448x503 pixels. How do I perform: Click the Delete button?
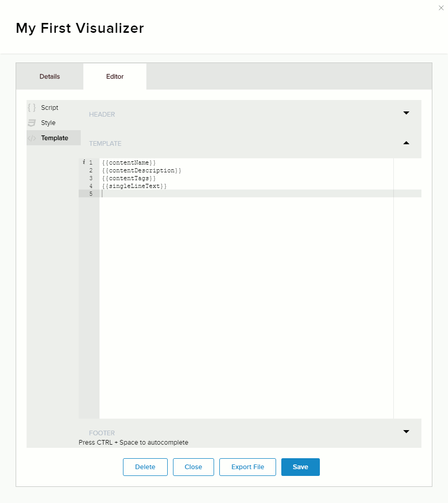click(145, 467)
